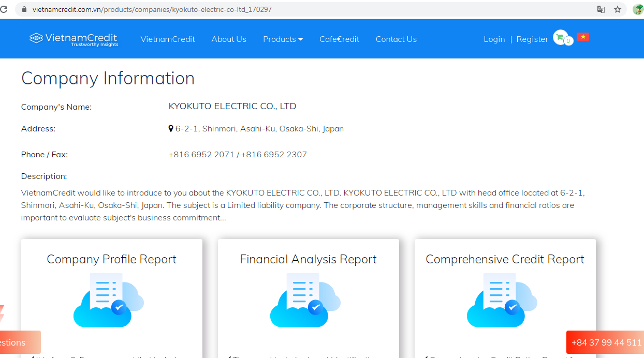The height and width of the screenshot is (358, 644).
Task: Click the Company's Name label
Action: [x=56, y=107]
